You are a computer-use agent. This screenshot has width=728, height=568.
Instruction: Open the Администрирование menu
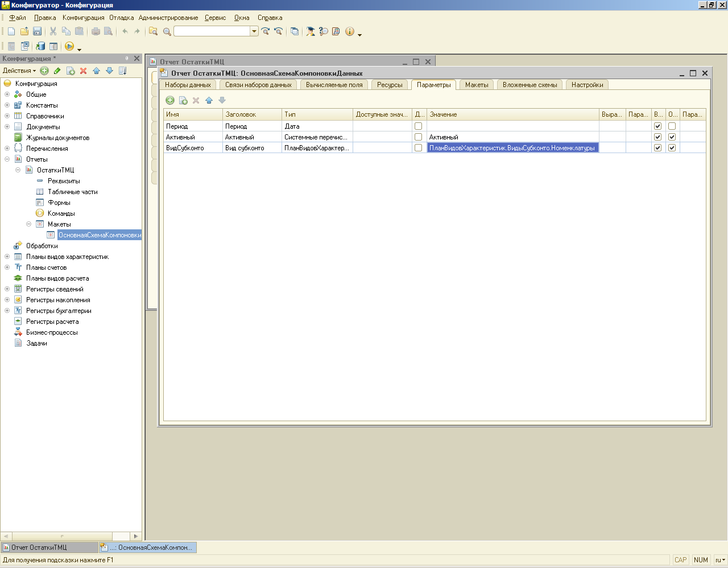click(168, 18)
